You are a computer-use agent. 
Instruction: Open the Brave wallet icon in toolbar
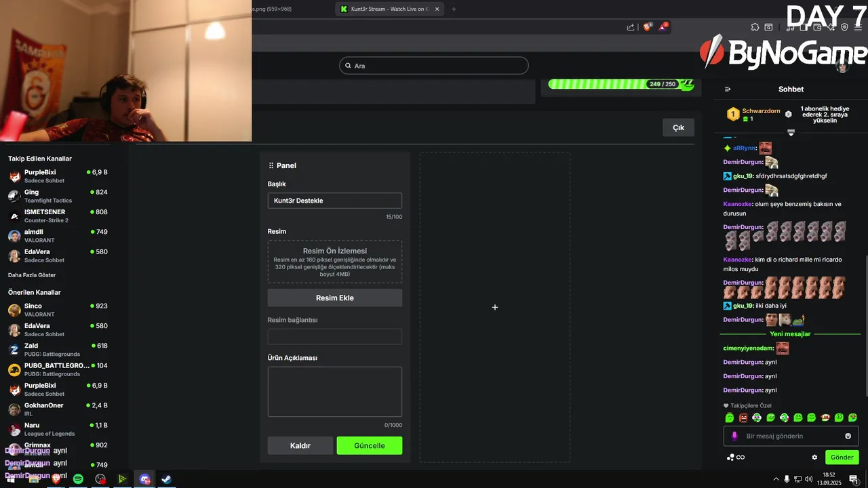coord(817,27)
